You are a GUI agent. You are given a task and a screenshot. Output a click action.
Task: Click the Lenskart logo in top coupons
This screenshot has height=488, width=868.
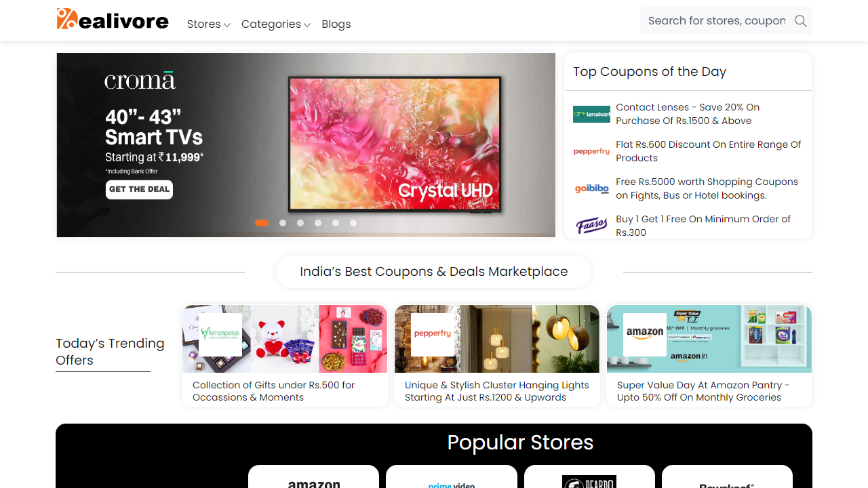[591, 114]
